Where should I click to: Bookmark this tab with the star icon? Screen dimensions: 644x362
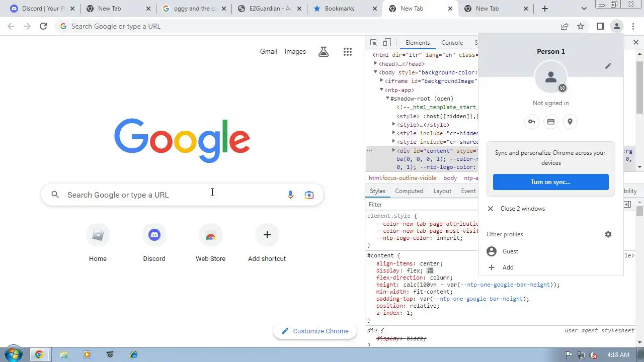(581, 26)
